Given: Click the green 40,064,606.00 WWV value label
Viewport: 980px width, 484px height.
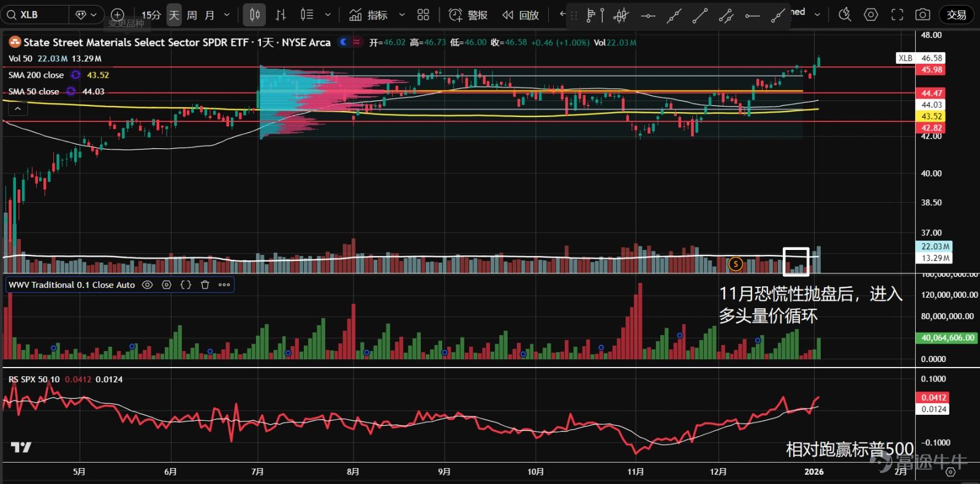Looking at the screenshot, I should point(947,338).
